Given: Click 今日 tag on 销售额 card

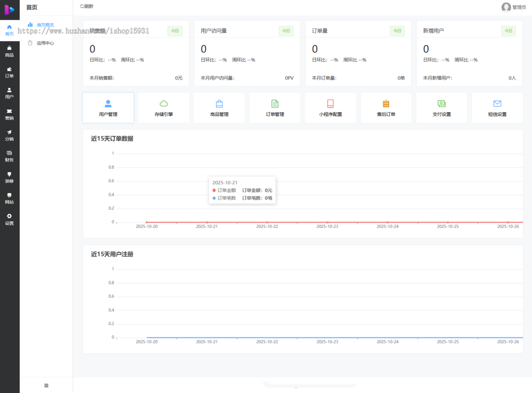Looking at the screenshot, I should (175, 31).
